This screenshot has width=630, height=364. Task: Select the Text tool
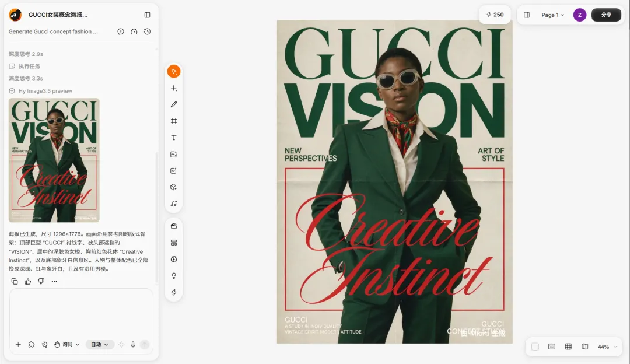pyautogui.click(x=174, y=138)
